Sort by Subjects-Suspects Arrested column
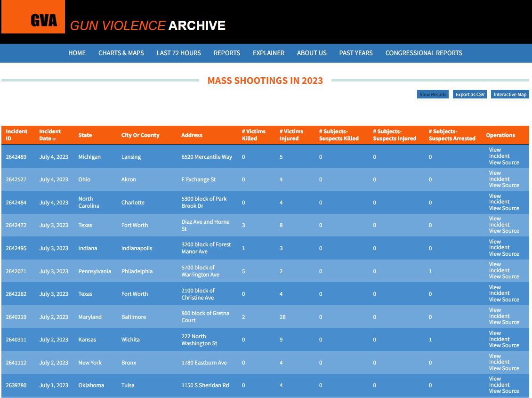 click(x=452, y=135)
